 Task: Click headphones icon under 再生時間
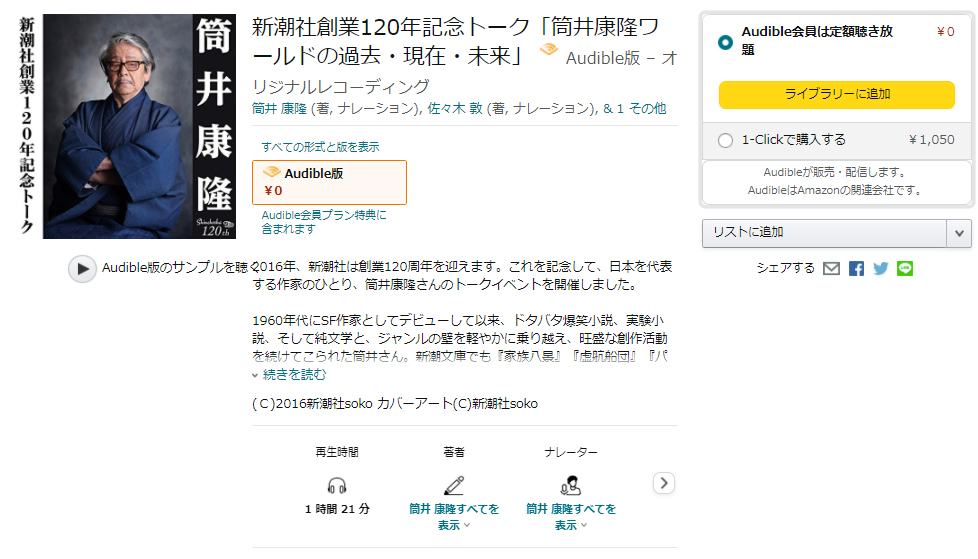(337, 485)
